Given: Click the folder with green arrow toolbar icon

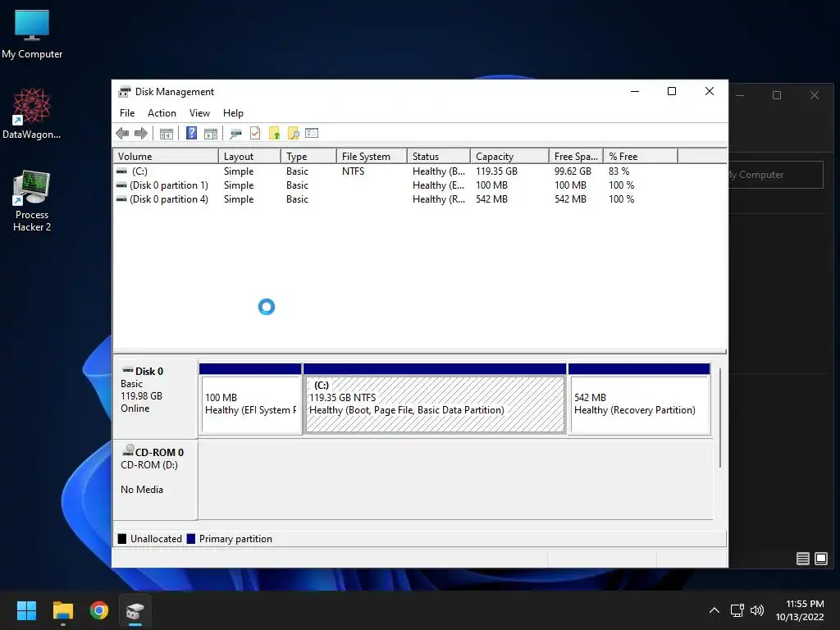Looking at the screenshot, I should [274, 134].
